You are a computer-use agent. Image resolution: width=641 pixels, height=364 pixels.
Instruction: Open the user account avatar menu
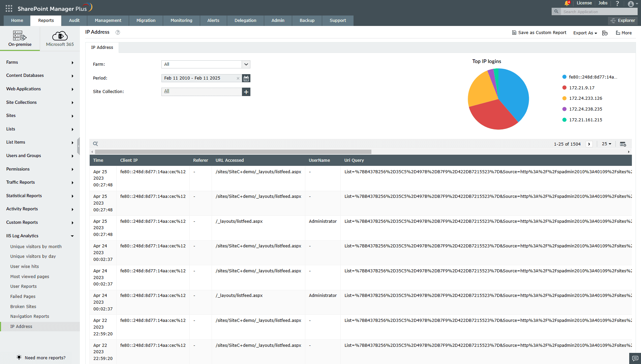633,4
